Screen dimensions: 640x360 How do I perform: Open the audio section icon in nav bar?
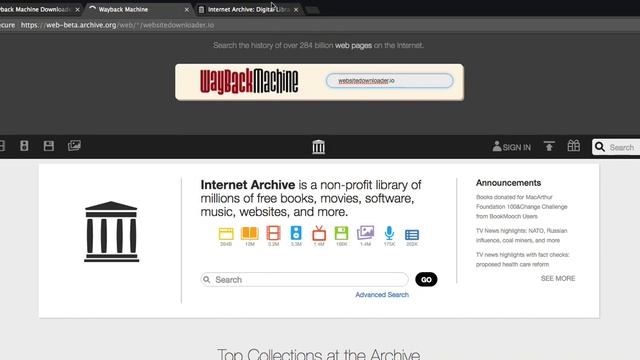(24, 146)
